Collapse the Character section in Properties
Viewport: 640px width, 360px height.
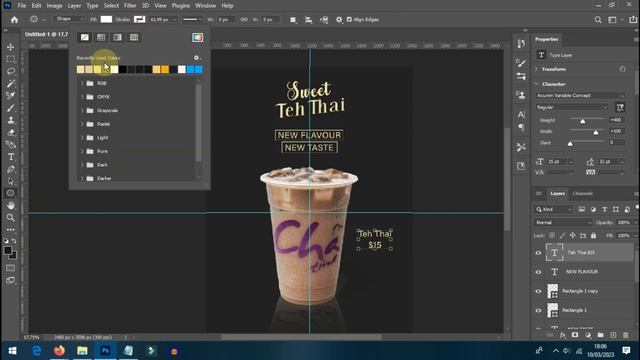click(x=536, y=84)
